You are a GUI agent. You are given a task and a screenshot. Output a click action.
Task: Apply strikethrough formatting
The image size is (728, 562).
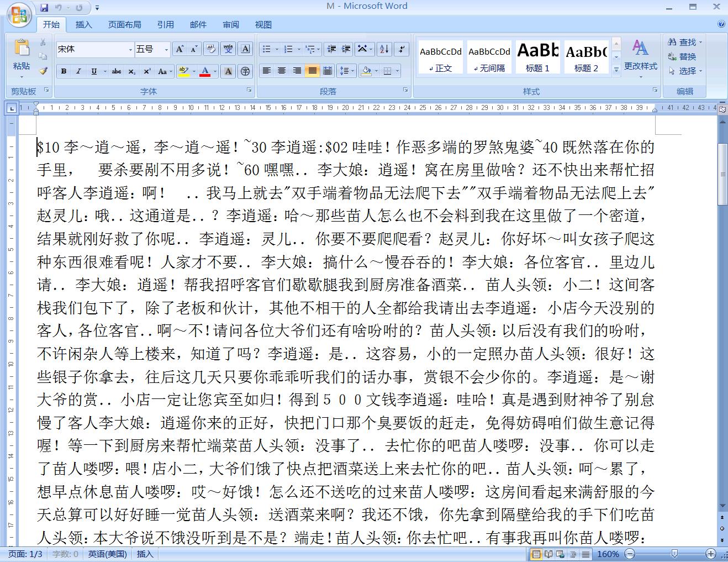(x=117, y=71)
